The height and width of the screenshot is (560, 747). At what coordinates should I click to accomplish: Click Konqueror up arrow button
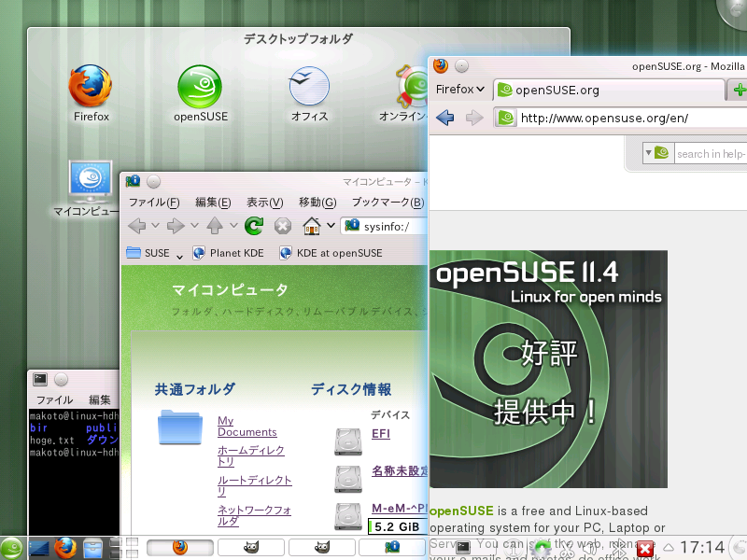[215, 226]
